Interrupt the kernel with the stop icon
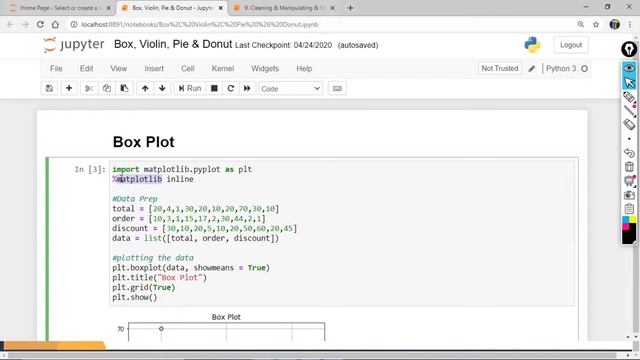 pos(214,89)
